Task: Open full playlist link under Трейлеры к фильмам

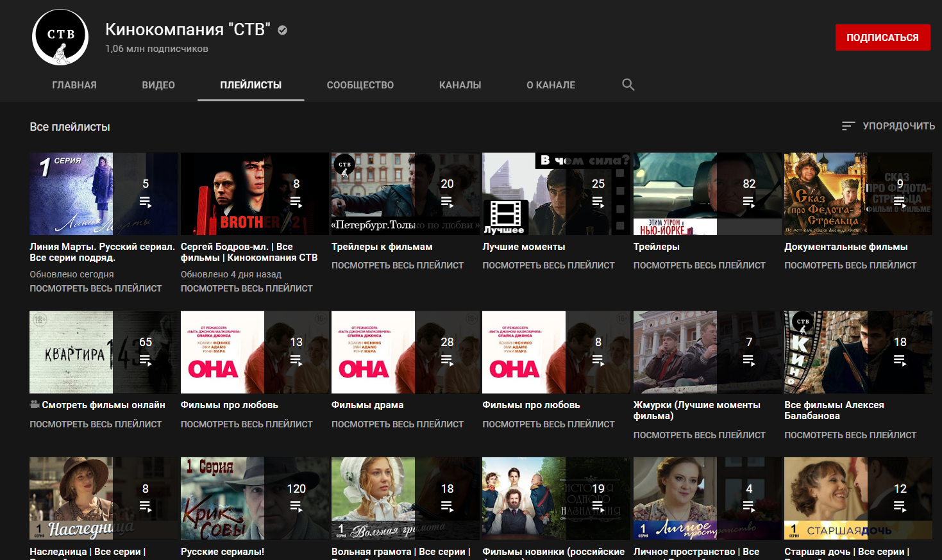Action: pyautogui.click(x=397, y=265)
